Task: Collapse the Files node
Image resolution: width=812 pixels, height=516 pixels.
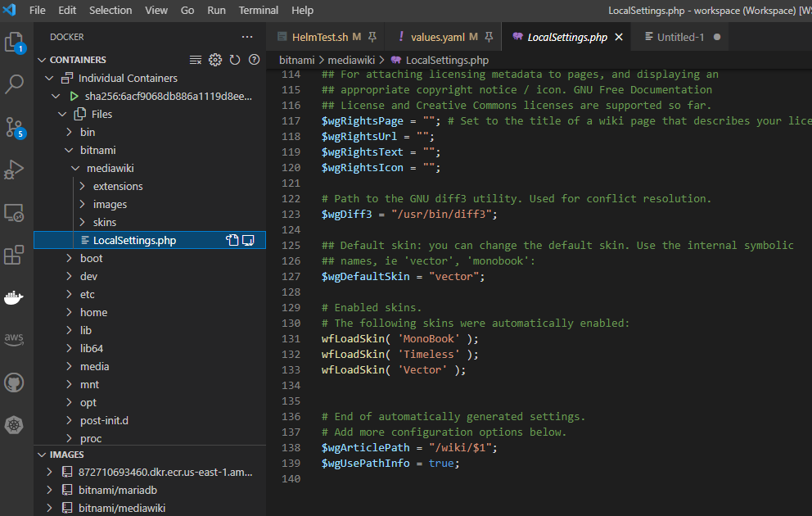Action: point(62,114)
